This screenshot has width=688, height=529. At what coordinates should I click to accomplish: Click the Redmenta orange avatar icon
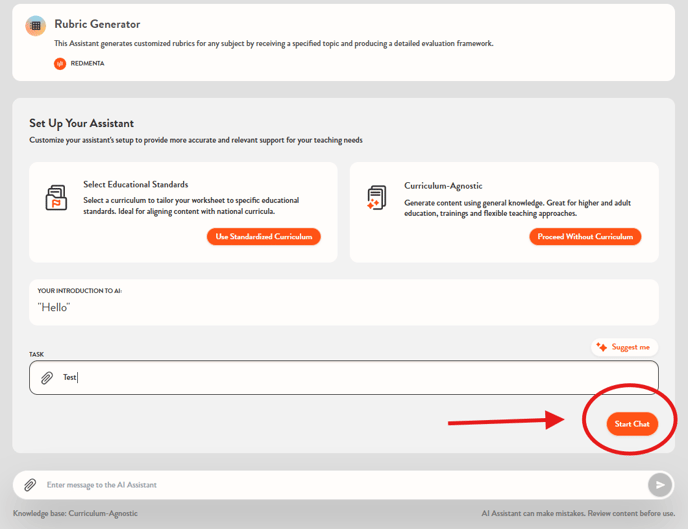pyautogui.click(x=60, y=63)
